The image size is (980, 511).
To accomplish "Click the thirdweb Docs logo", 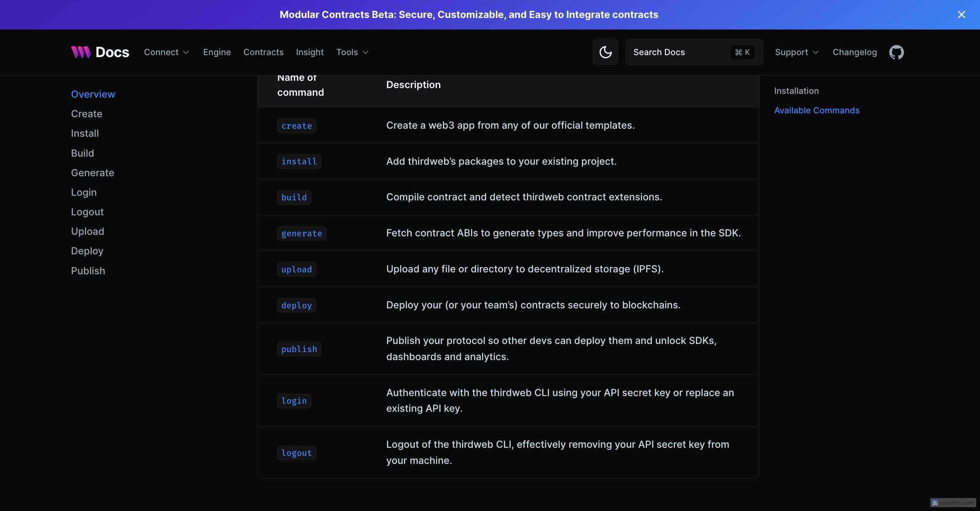I will click(100, 52).
